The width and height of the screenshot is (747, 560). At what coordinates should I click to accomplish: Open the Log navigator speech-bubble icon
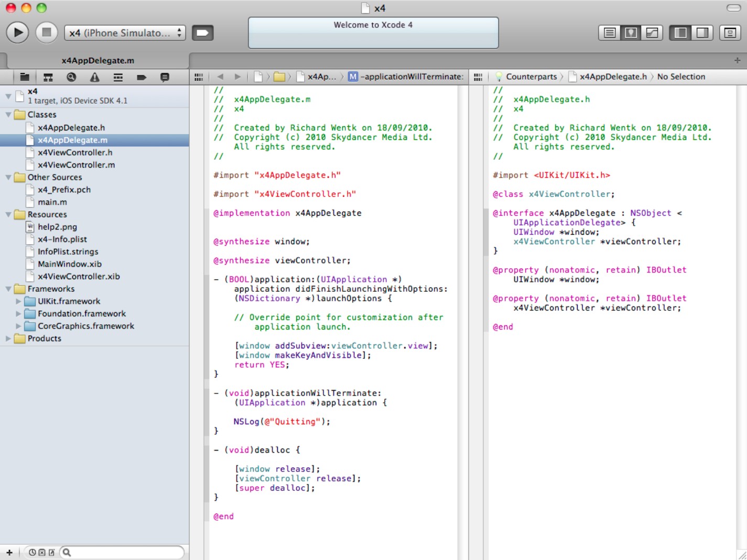point(165,77)
